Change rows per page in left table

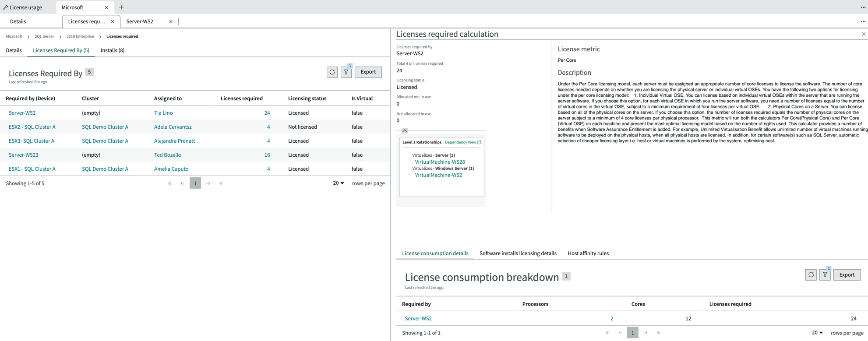coord(339,183)
